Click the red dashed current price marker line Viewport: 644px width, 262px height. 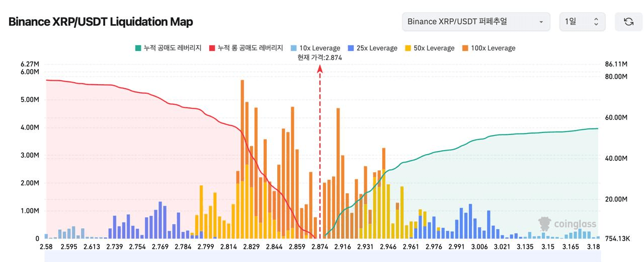click(319, 151)
